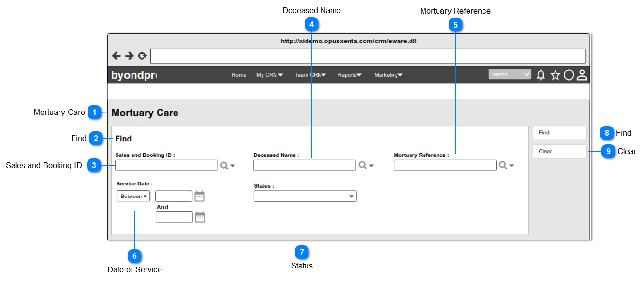Open the user profile icon
The height and width of the screenshot is (282, 644).
pyautogui.click(x=582, y=75)
